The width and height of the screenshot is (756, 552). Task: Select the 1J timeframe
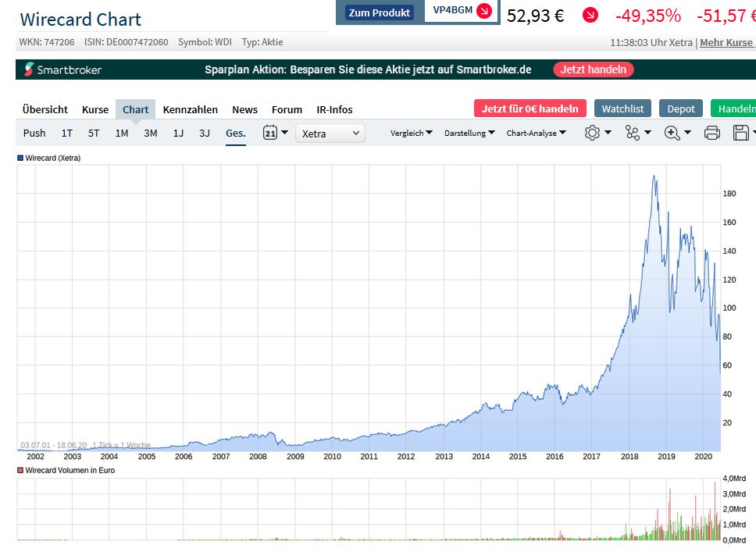178,133
